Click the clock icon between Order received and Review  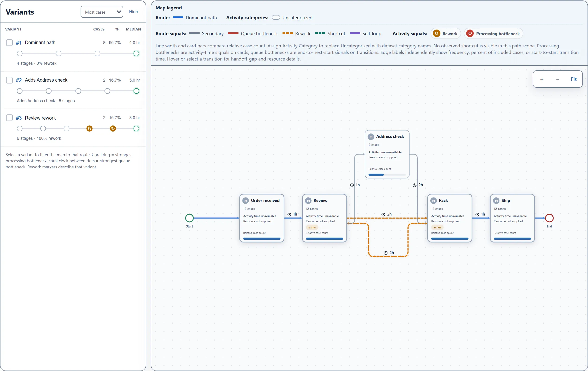coord(289,214)
